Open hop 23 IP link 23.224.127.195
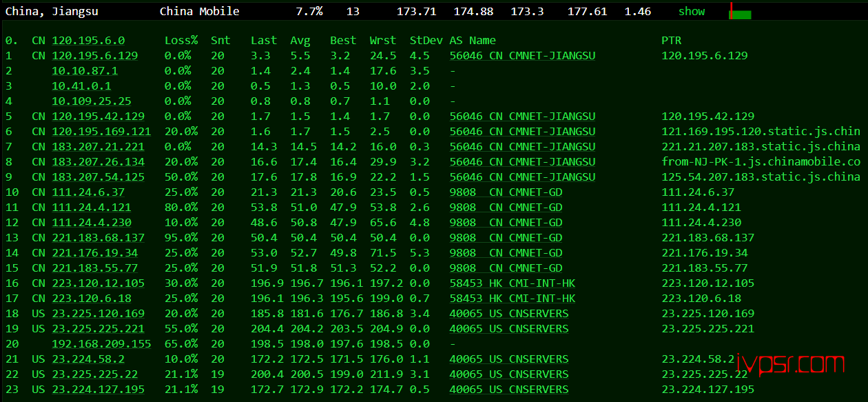Image resolution: width=868 pixels, height=402 pixels. coord(98,390)
